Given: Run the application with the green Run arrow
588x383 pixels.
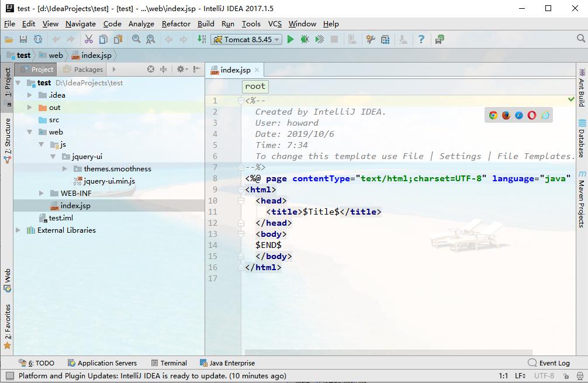Looking at the screenshot, I should 290,39.
